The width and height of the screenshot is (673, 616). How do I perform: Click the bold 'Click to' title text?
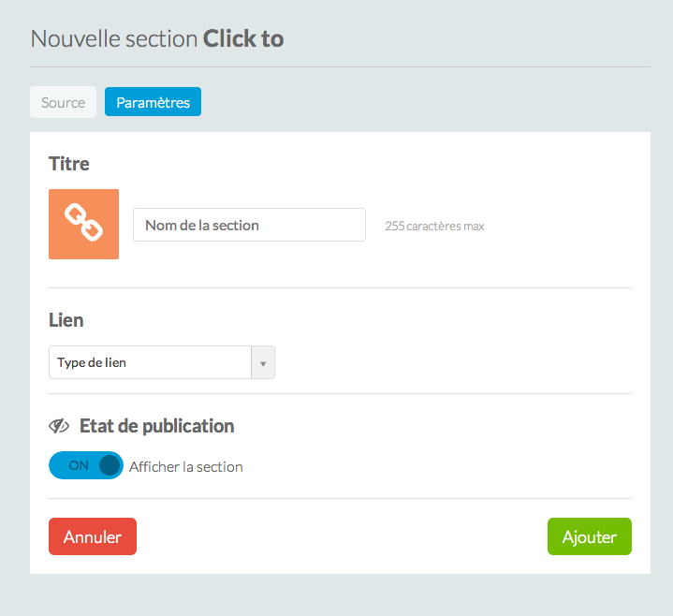click(243, 38)
